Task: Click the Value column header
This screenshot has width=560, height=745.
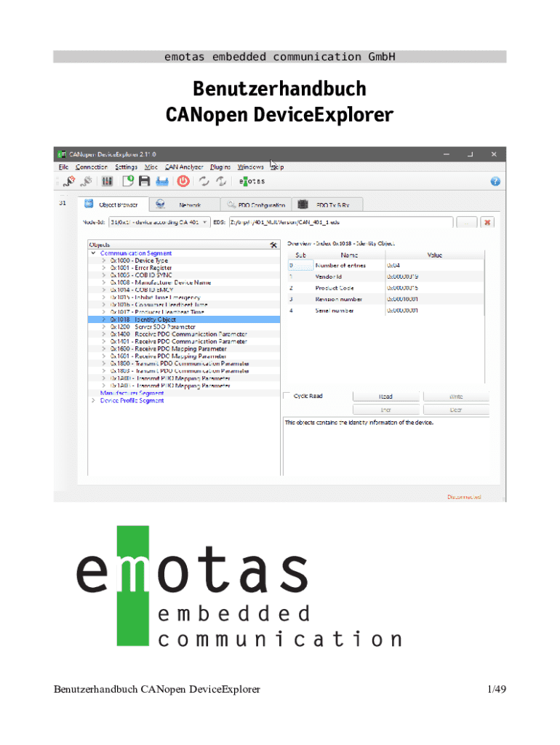Action: [435, 255]
